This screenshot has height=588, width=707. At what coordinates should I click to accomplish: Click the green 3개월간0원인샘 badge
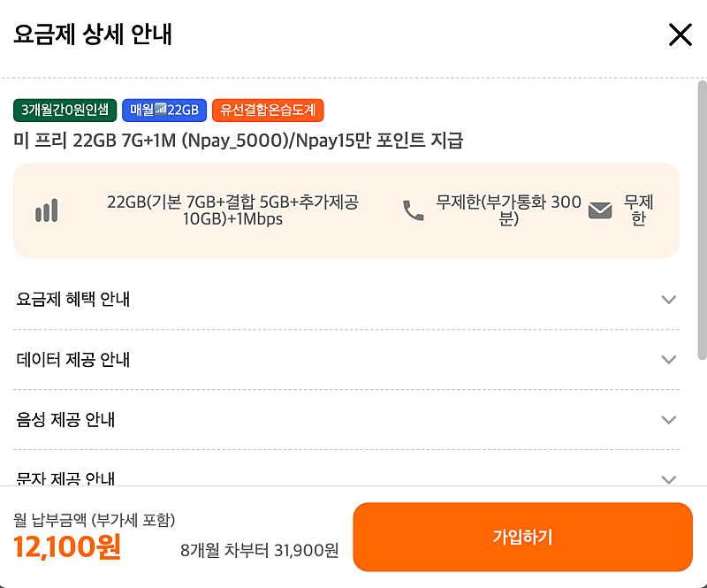[65, 111]
